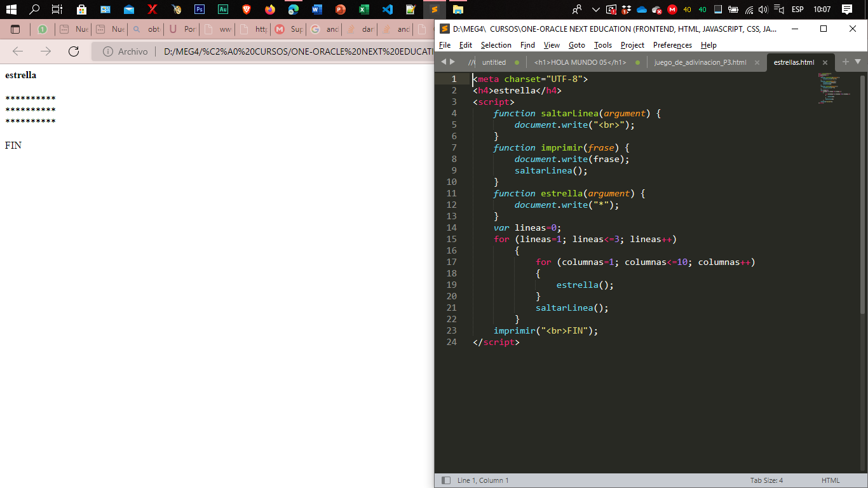Screen dimensions: 868x488
Task: Open the volume control in the tray
Action: click(x=763, y=10)
